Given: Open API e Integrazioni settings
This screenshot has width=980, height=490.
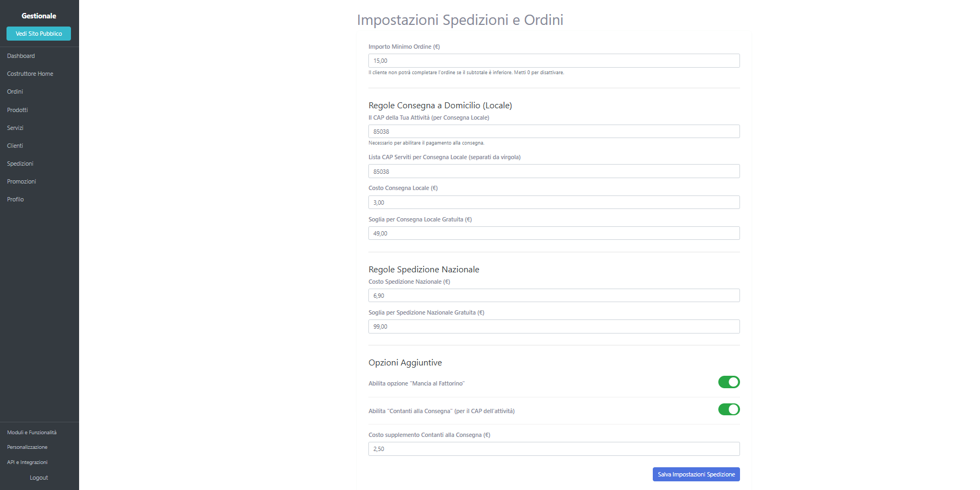Looking at the screenshot, I should [28, 462].
